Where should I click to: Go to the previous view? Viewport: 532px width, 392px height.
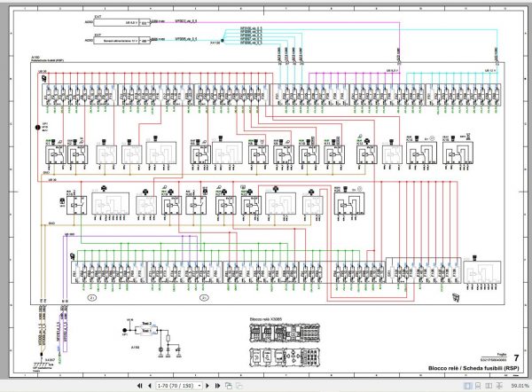(x=229, y=386)
